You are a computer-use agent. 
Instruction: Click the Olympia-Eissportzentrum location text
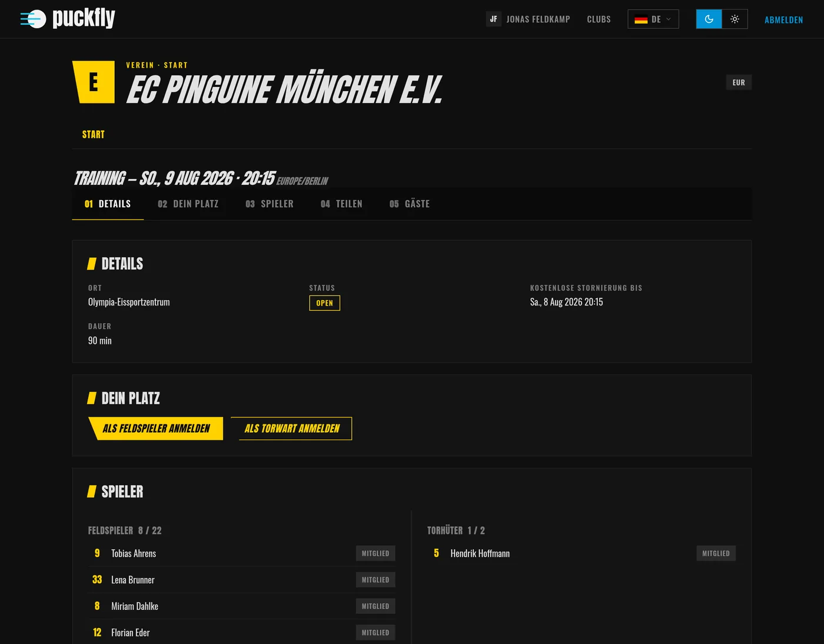[x=129, y=302]
